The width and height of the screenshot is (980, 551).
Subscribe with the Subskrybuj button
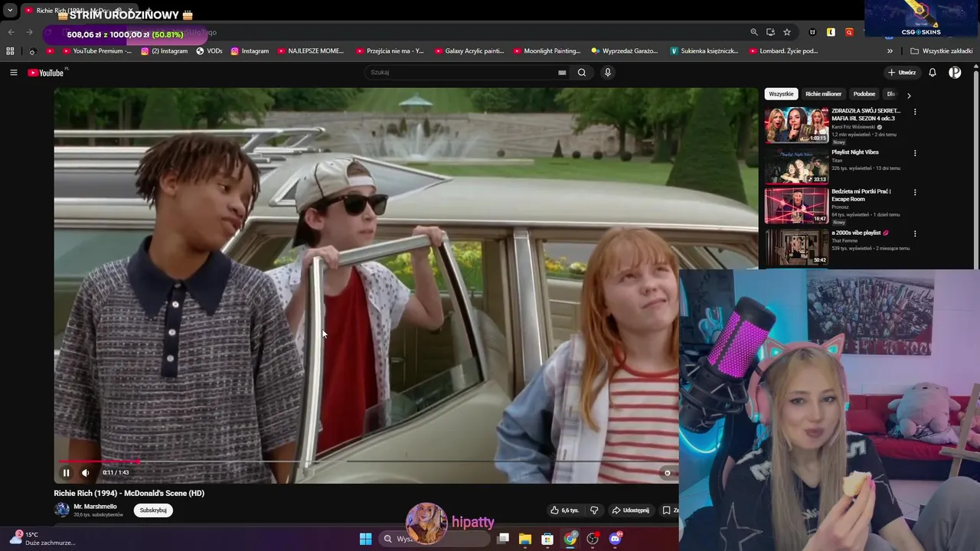point(153,510)
